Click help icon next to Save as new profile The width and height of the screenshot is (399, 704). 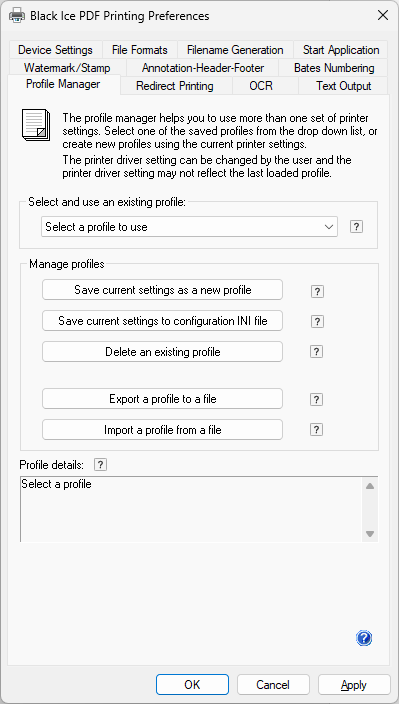pos(317,291)
